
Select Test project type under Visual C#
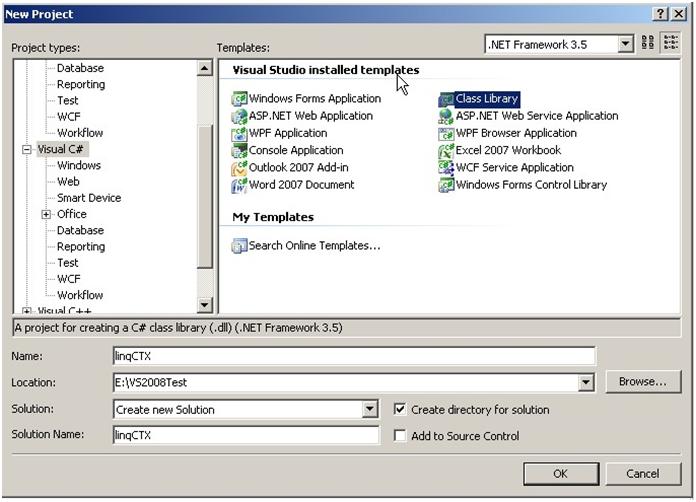(68, 263)
